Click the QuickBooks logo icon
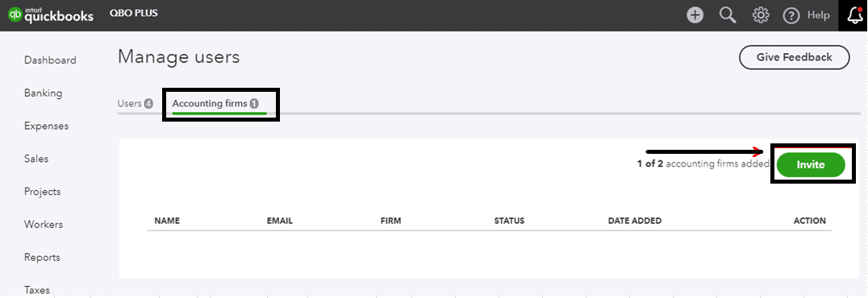 (15, 15)
